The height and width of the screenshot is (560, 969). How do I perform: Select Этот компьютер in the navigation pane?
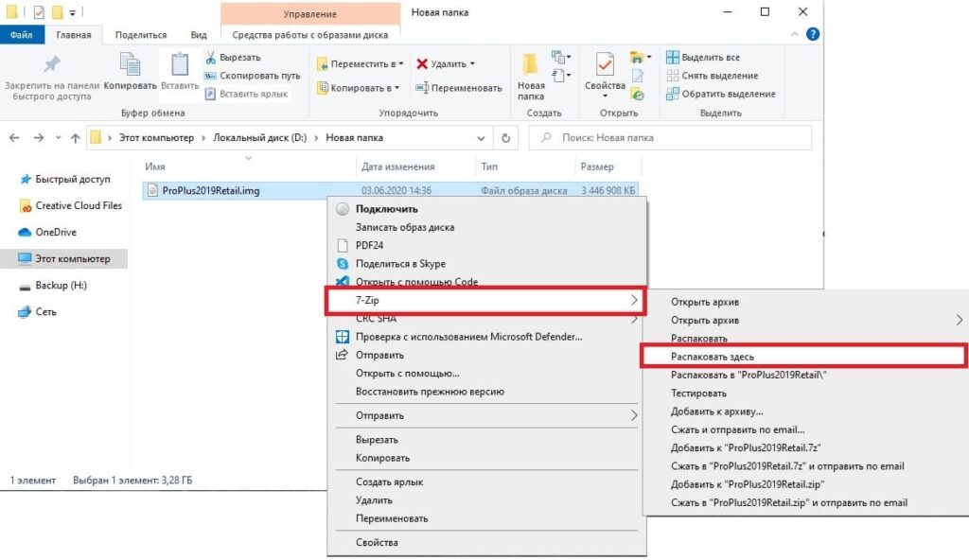(x=63, y=259)
